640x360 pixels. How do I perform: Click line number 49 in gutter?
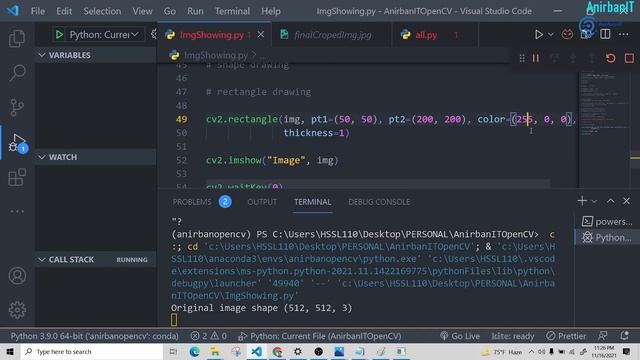[x=181, y=119]
